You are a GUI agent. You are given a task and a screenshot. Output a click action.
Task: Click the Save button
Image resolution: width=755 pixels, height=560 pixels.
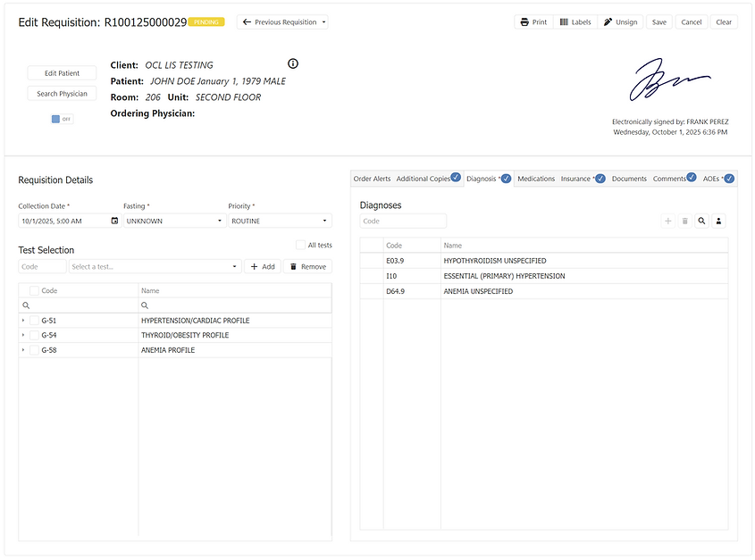pyautogui.click(x=659, y=22)
